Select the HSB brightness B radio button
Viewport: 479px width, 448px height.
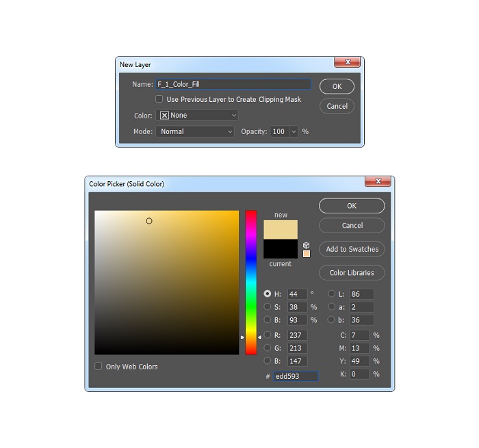pos(268,319)
